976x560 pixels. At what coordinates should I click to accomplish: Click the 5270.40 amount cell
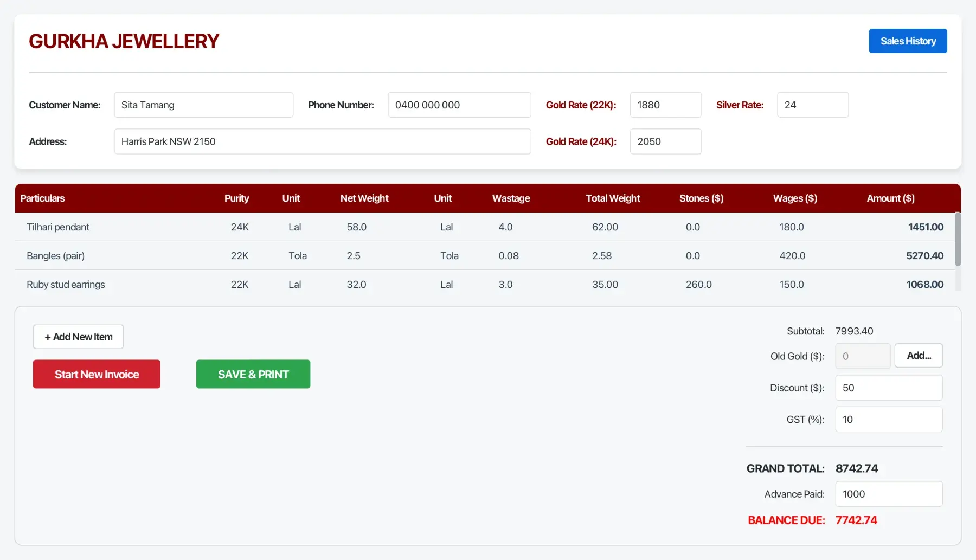924,256
